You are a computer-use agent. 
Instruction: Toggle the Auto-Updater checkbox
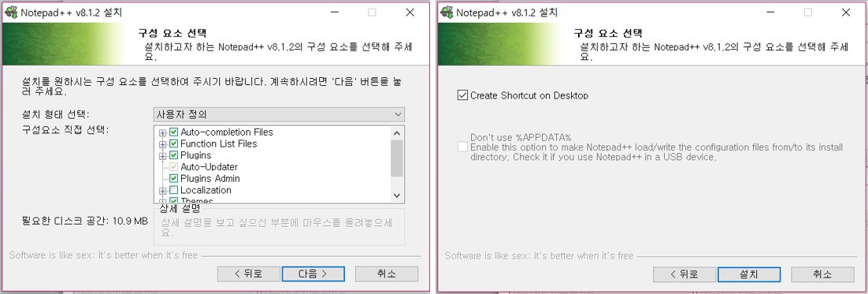point(173,166)
